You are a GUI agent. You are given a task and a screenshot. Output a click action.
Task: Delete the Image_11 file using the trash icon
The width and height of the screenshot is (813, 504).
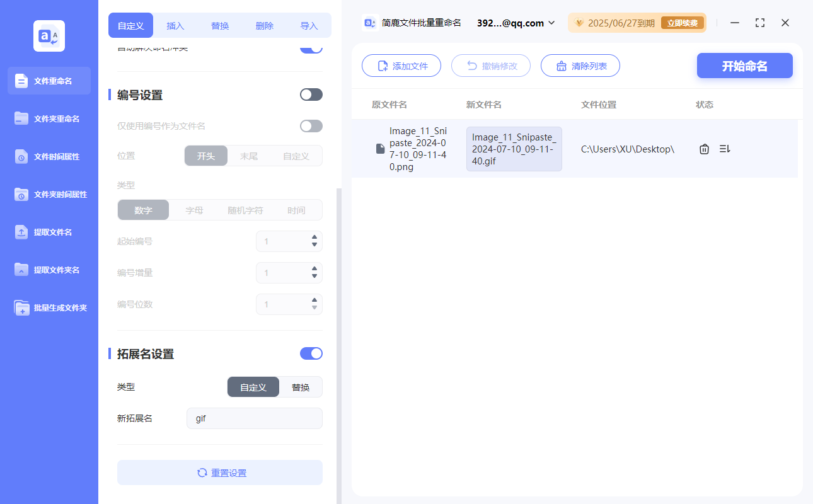704,149
